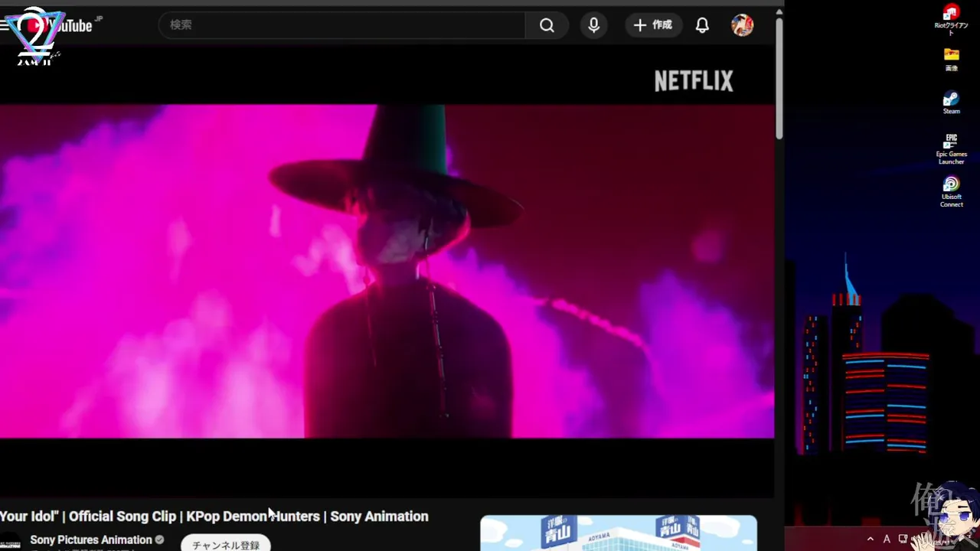Start voice search with microphone icon
The image size is (980, 551).
pos(593,25)
